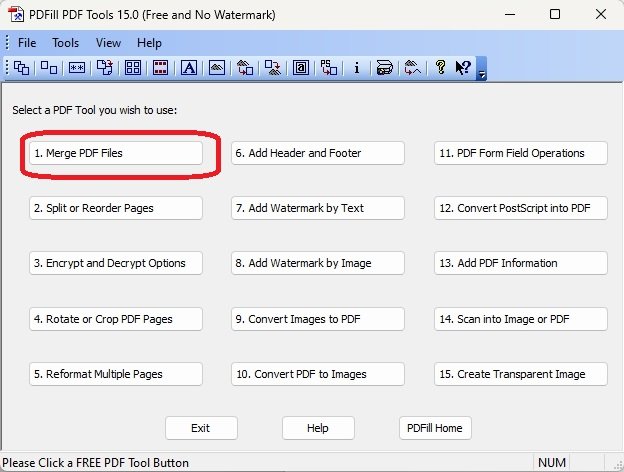Screen dimensions: 624x472
Task: Open the Tools menu
Action: point(66,43)
